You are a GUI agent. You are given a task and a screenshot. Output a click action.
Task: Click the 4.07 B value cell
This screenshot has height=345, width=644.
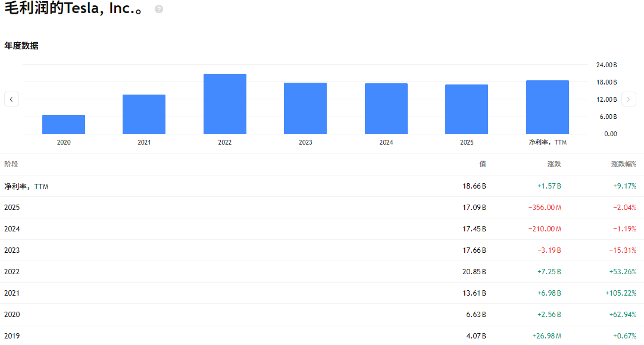pos(476,335)
